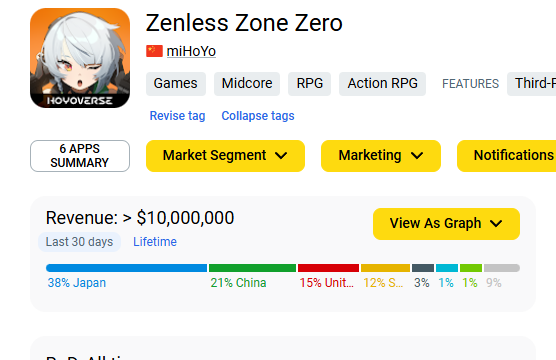The height and width of the screenshot is (360, 556).
Task: Switch to the Lifetime revenue tab
Action: [155, 242]
